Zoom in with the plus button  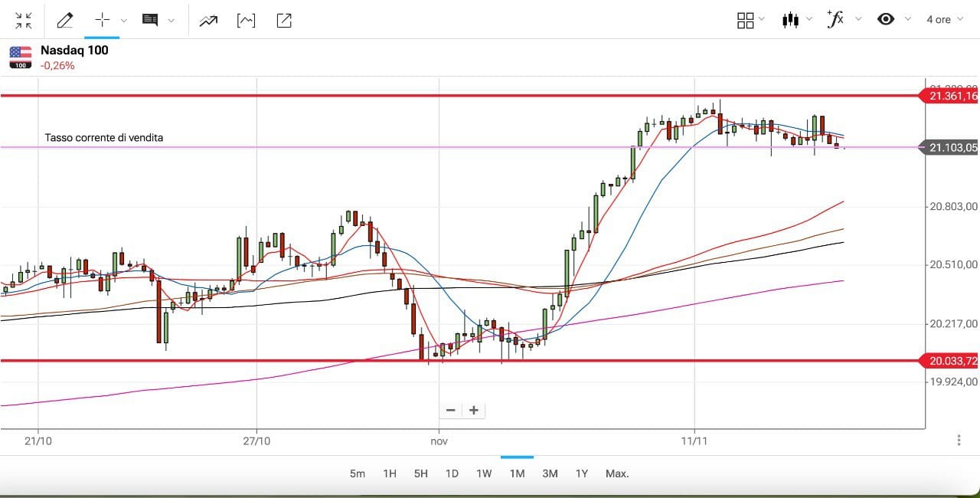point(474,410)
